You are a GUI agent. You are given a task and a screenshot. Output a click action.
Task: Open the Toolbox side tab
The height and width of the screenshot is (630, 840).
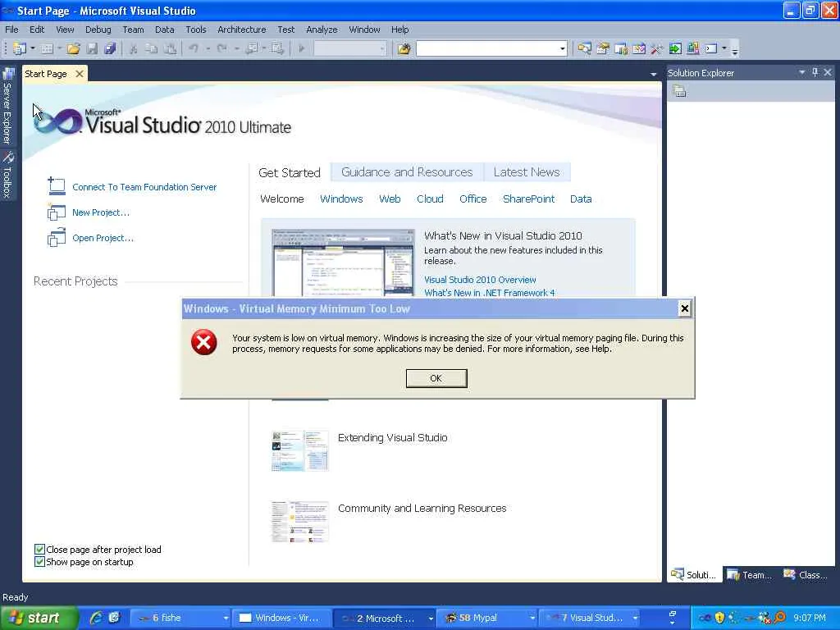click(x=7, y=176)
